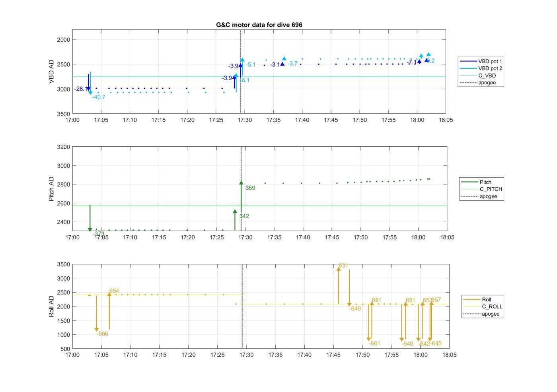Click the 18:05 tick on the Roll plot

449,355
